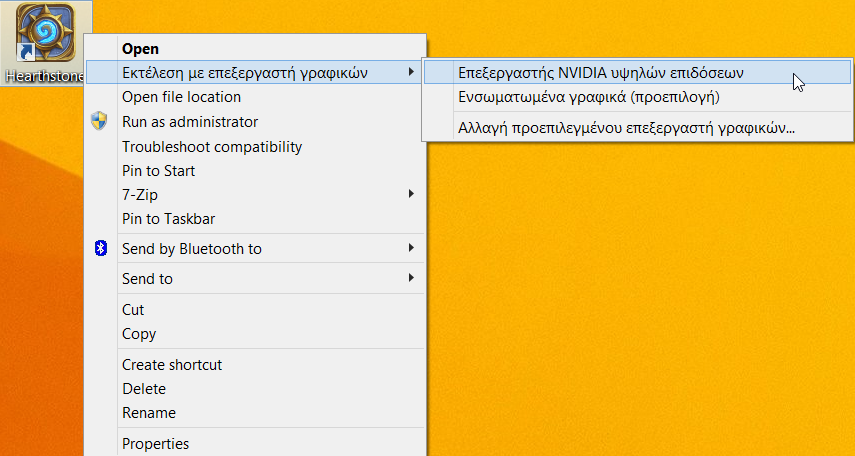855x456 pixels.
Task: Open Properties of the Hearthstone shortcut
Action: (155, 443)
